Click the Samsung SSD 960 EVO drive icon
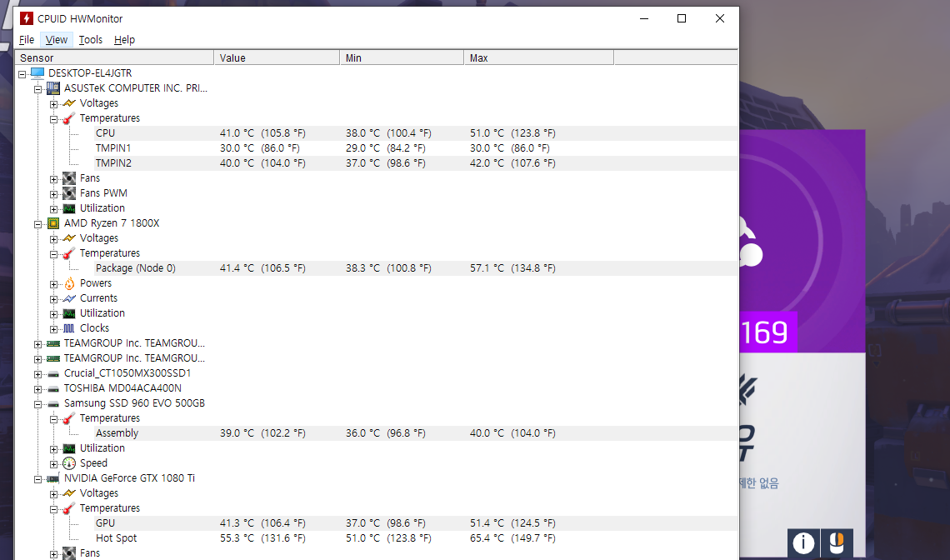This screenshot has width=950, height=560. point(53,403)
